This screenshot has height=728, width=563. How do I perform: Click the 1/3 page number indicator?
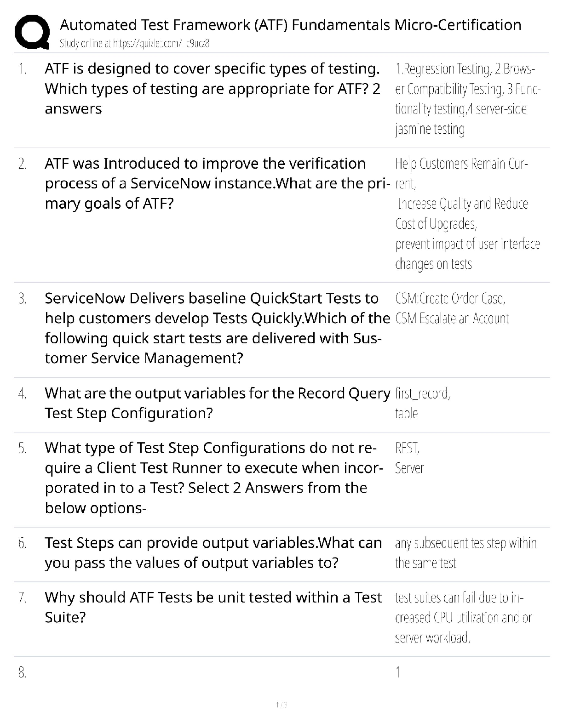point(281,705)
